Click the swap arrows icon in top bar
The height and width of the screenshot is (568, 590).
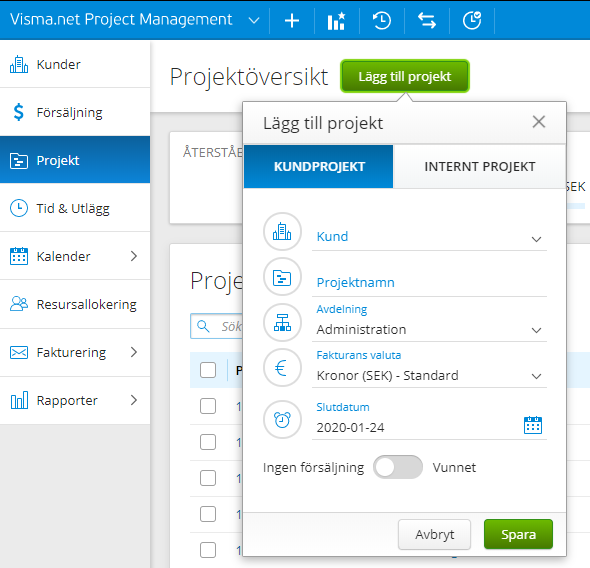[427, 21]
